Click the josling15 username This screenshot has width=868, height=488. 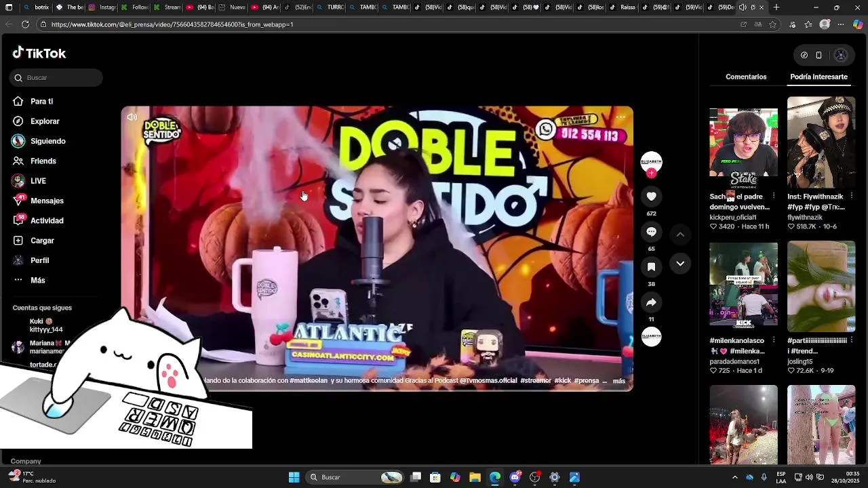tap(800, 362)
